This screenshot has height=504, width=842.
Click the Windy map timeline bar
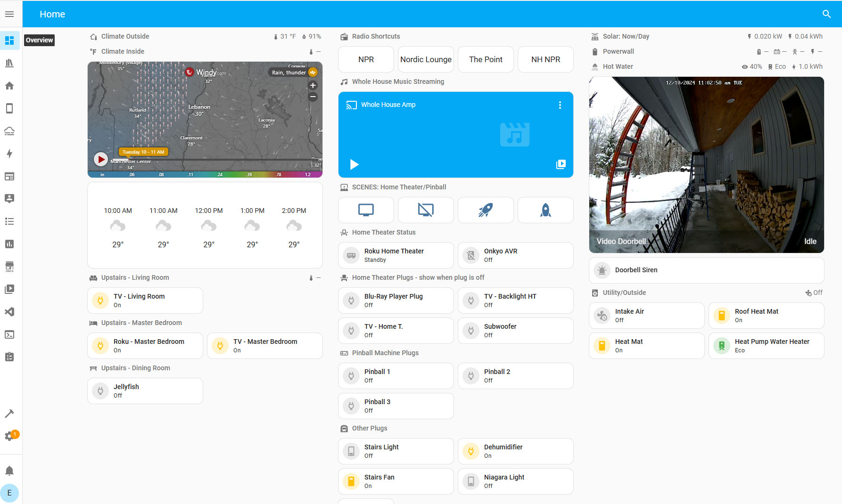212,160
